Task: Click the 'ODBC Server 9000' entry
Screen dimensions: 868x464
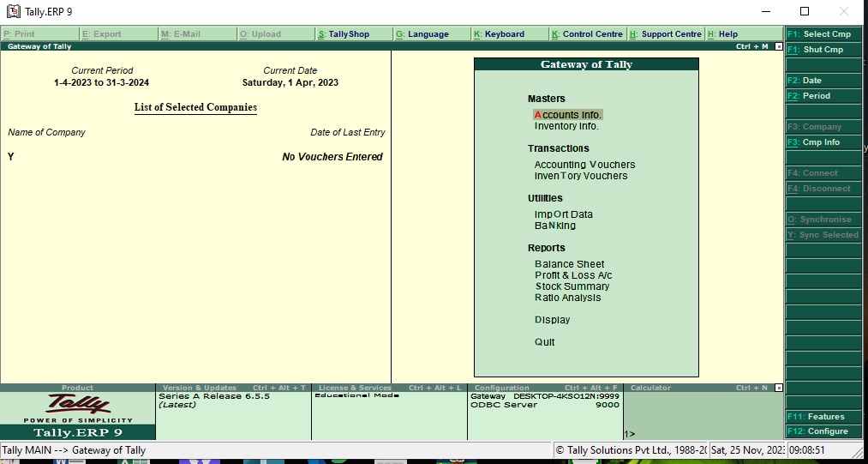Action: pyautogui.click(x=545, y=405)
